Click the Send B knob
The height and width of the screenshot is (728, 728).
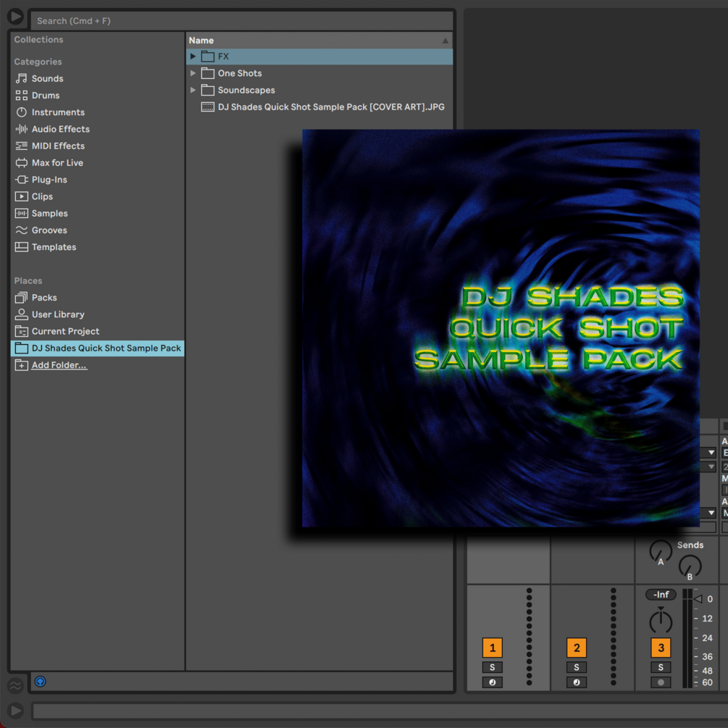690,566
